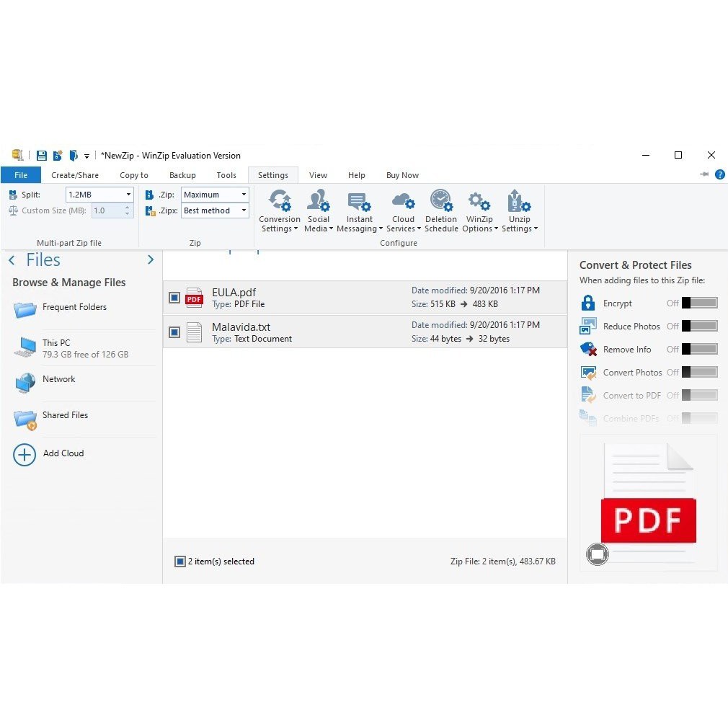Click the .Zip compression icon
This screenshot has height=728, width=728.
pyautogui.click(x=149, y=195)
